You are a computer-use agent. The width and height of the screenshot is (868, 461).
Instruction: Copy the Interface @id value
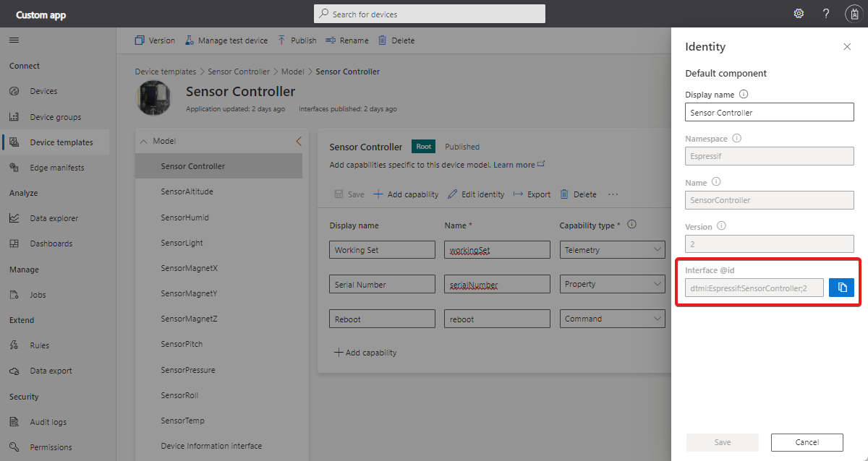coord(841,288)
